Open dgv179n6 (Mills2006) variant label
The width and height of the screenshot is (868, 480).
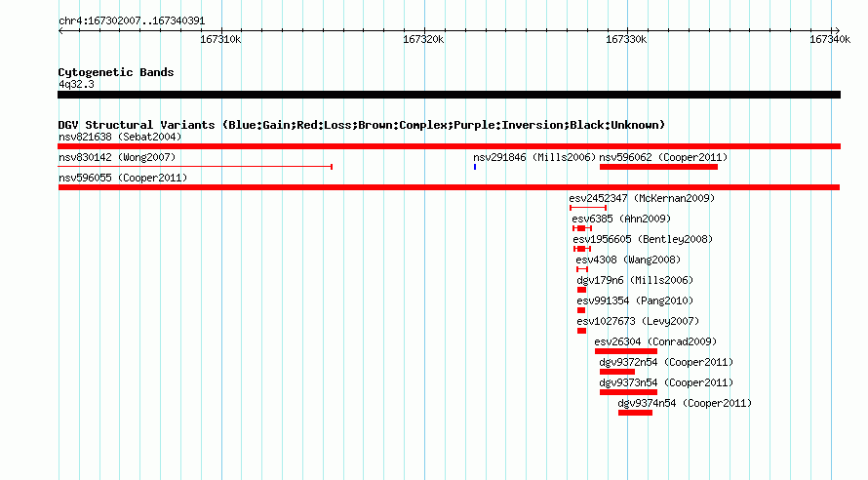click(635, 280)
